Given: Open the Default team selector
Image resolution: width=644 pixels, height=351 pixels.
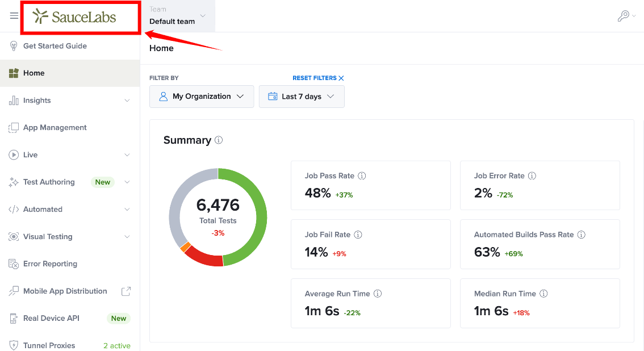Looking at the screenshot, I should [x=177, y=16].
